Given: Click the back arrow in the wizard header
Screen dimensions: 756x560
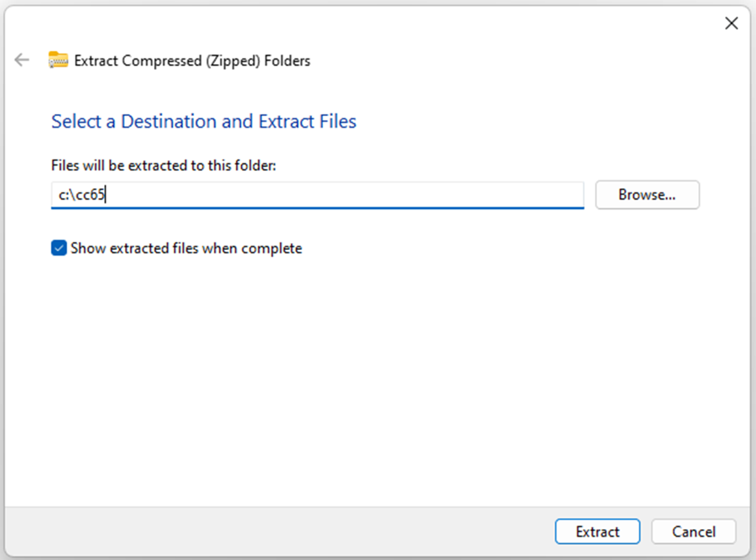Looking at the screenshot, I should click(x=22, y=60).
